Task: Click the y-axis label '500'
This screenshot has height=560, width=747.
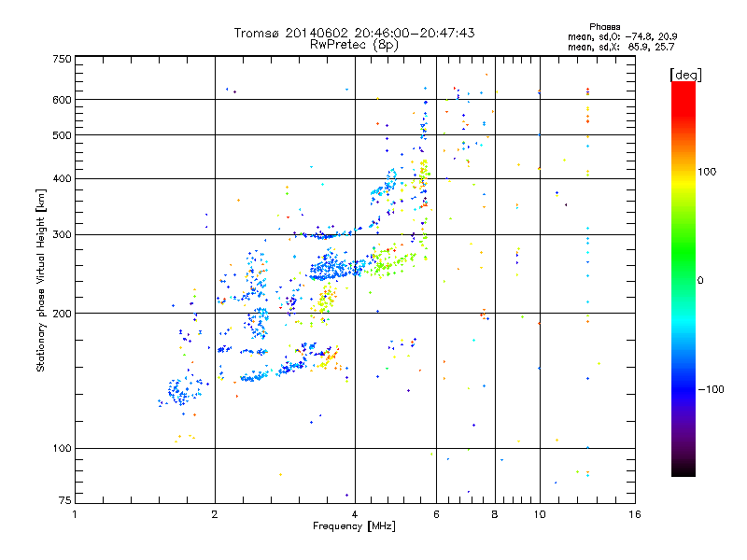Action: [63, 135]
